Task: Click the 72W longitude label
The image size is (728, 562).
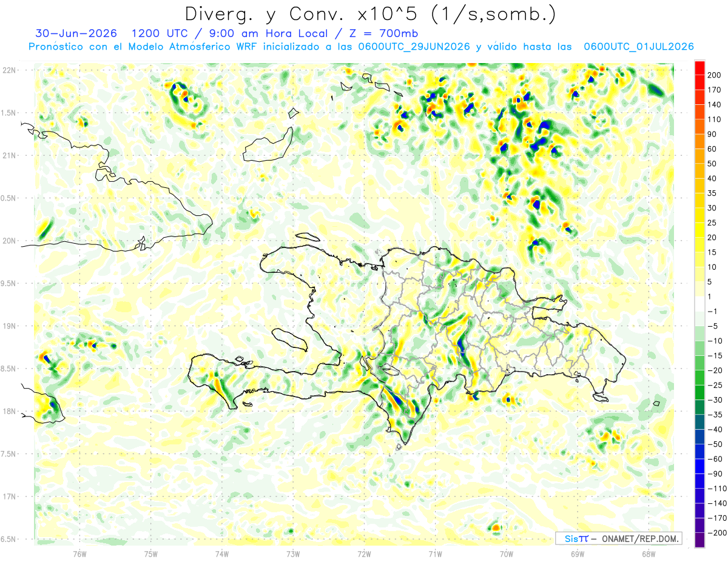Action: pyautogui.click(x=364, y=554)
